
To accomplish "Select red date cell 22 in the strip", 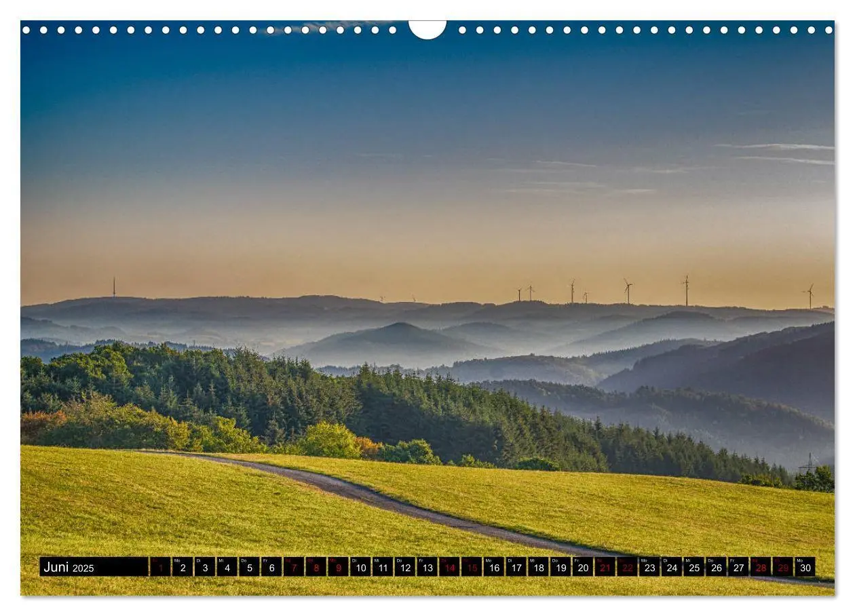I will [627, 567].
